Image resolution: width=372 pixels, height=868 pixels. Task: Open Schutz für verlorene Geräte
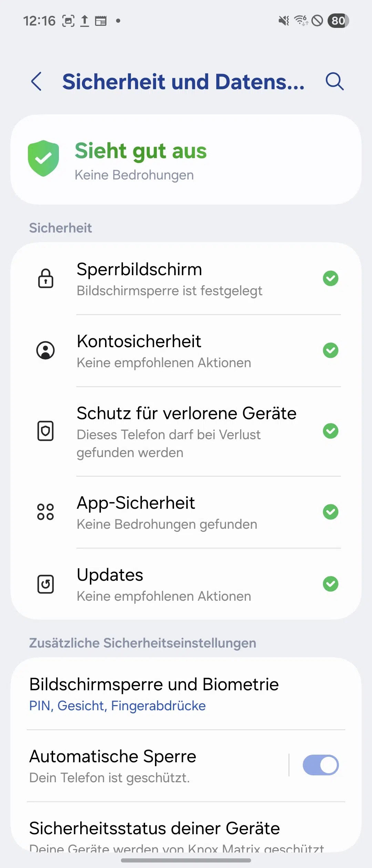[x=186, y=432]
